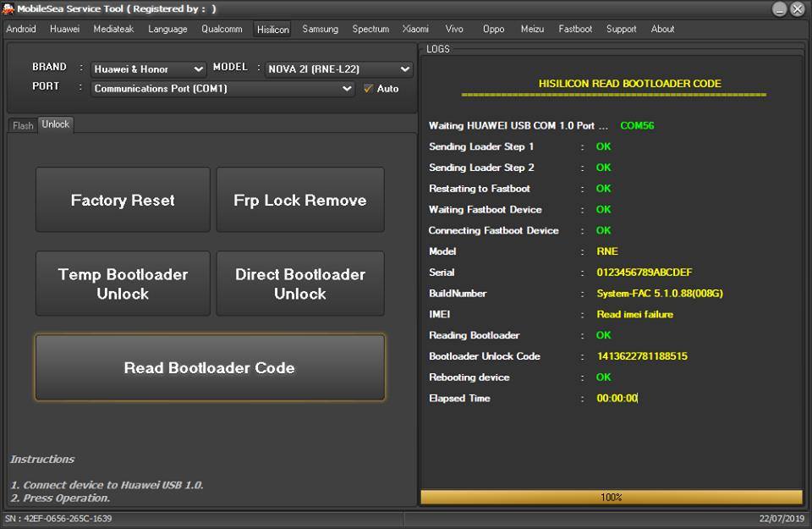Select the Hisilicon tab
The width and height of the screenshot is (812, 529).
273,30
